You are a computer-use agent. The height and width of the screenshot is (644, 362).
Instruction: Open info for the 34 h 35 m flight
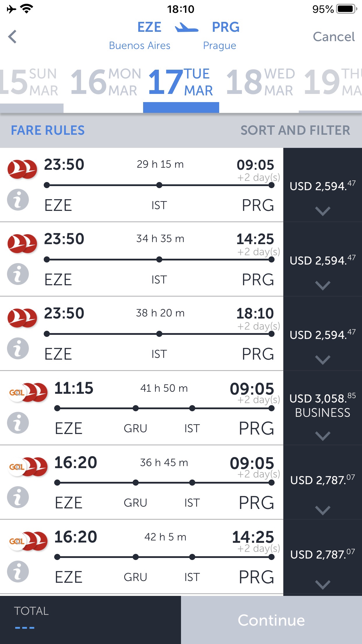[18, 274]
